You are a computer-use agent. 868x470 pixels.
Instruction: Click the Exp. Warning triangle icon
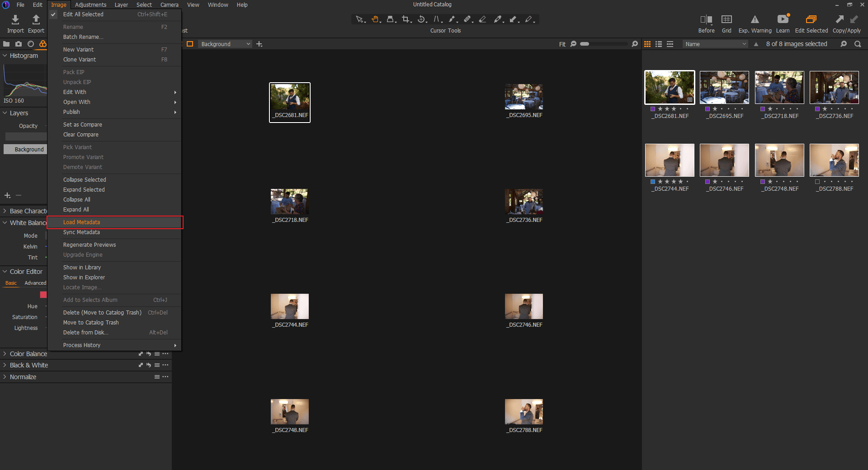click(x=755, y=19)
